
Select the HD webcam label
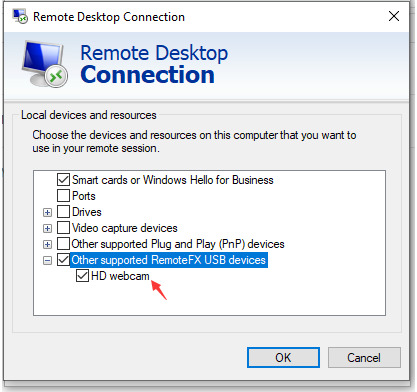point(120,276)
